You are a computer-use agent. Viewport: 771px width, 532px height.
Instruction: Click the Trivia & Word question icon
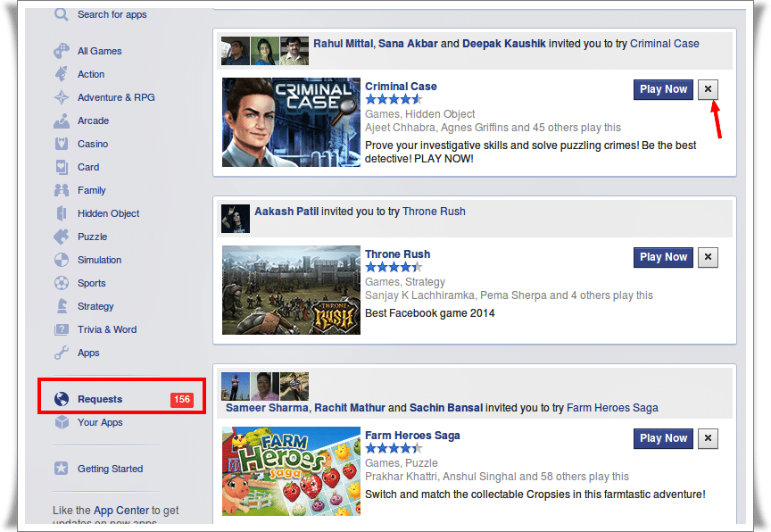[x=62, y=329]
